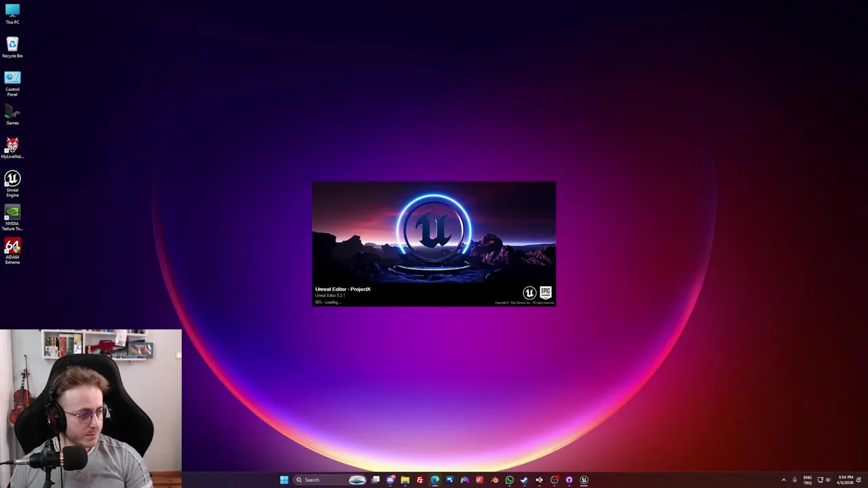This screenshot has width=868, height=488.
Task: Click the Epic Games logo on splash
Action: (546, 293)
